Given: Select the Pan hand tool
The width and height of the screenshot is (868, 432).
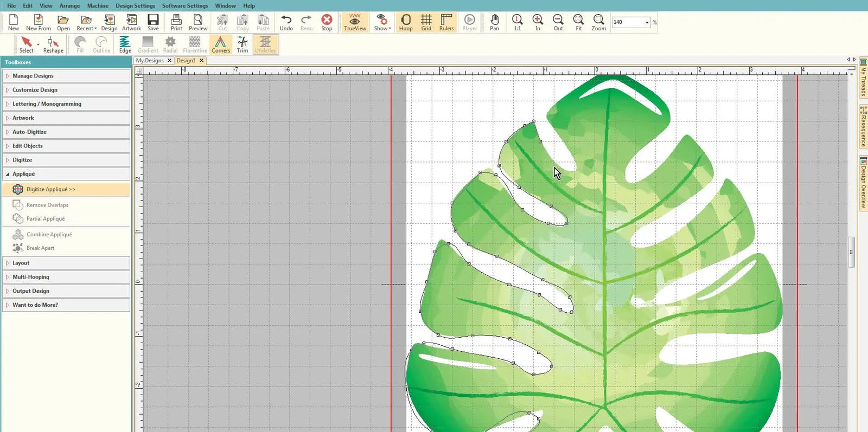Looking at the screenshot, I should 494,22.
